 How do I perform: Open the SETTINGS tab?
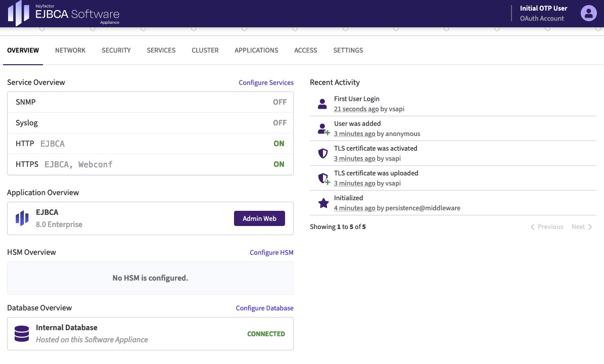348,51
